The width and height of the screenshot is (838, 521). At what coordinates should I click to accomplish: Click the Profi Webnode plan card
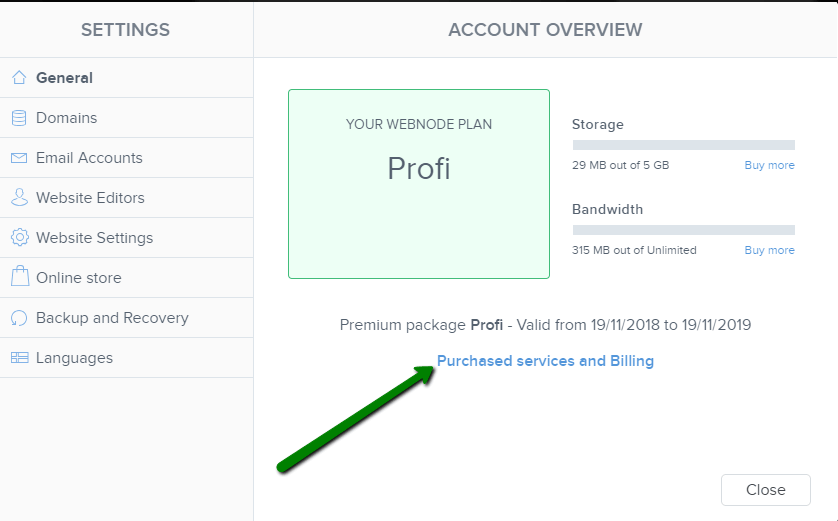(x=419, y=184)
